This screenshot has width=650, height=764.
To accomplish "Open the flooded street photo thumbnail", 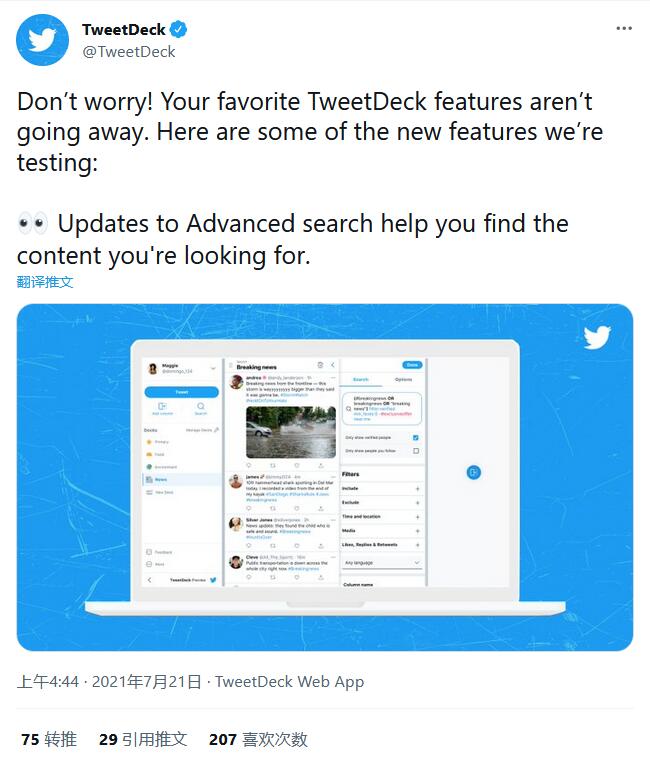I will (291, 432).
